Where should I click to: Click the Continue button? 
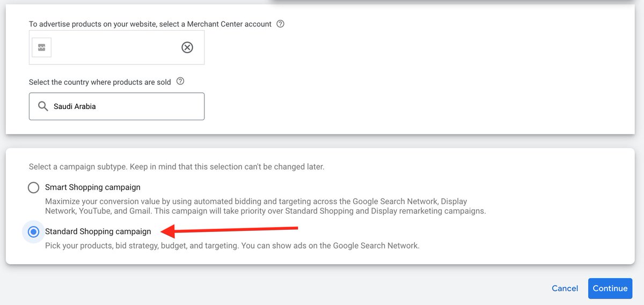click(610, 288)
